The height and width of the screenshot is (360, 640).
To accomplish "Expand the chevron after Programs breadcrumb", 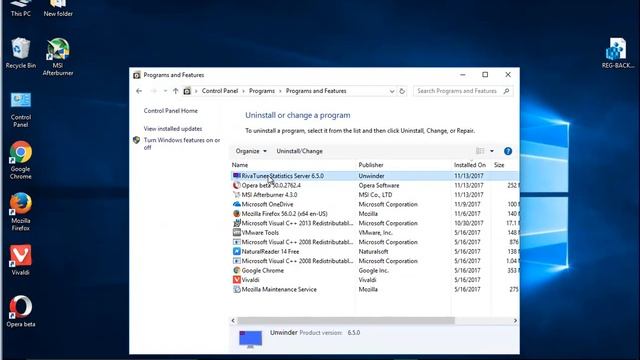I will coord(280,91).
